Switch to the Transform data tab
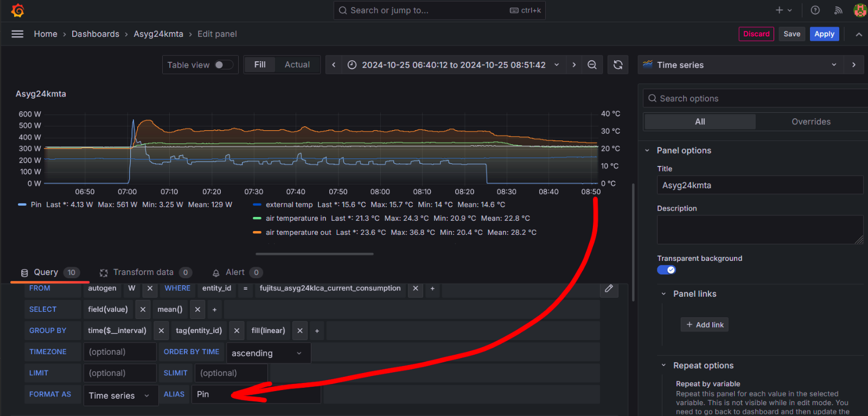 pos(143,272)
